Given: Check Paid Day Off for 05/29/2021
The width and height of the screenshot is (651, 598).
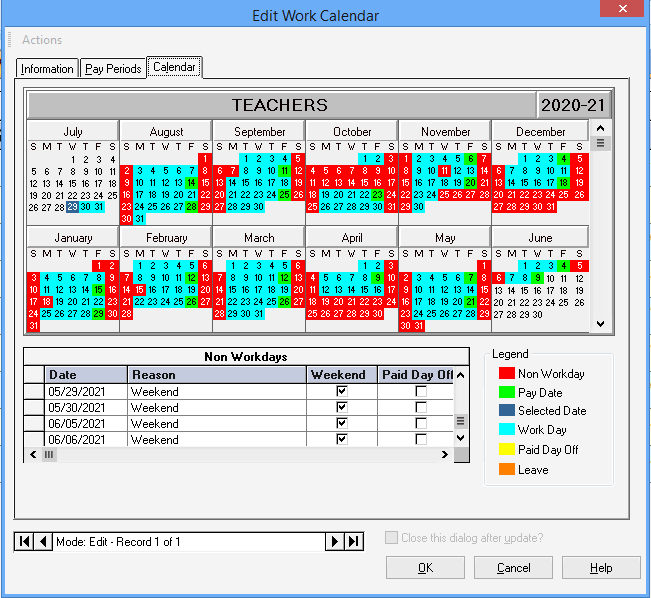Looking at the screenshot, I should pos(421,391).
